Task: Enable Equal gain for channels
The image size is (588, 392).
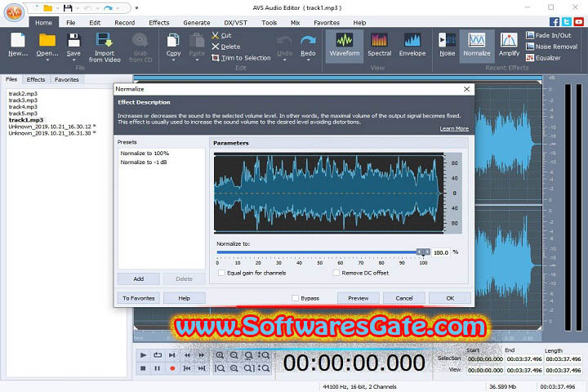Action: pos(221,273)
